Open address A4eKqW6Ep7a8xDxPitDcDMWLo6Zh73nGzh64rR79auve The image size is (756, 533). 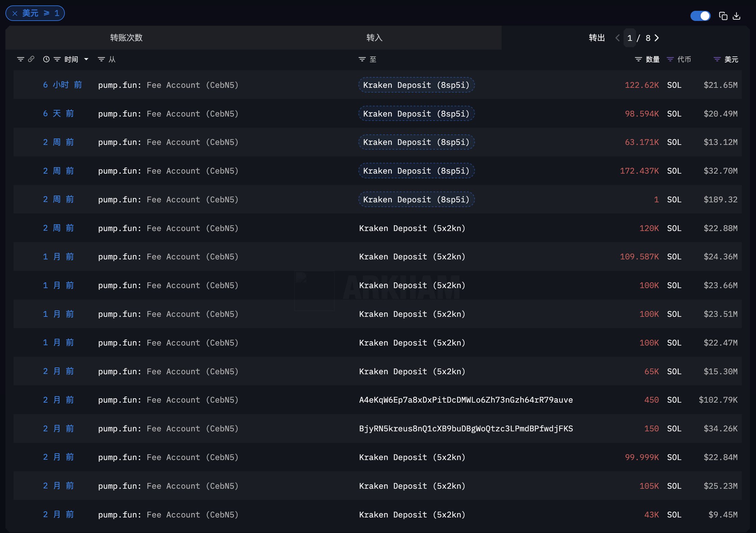(466, 400)
